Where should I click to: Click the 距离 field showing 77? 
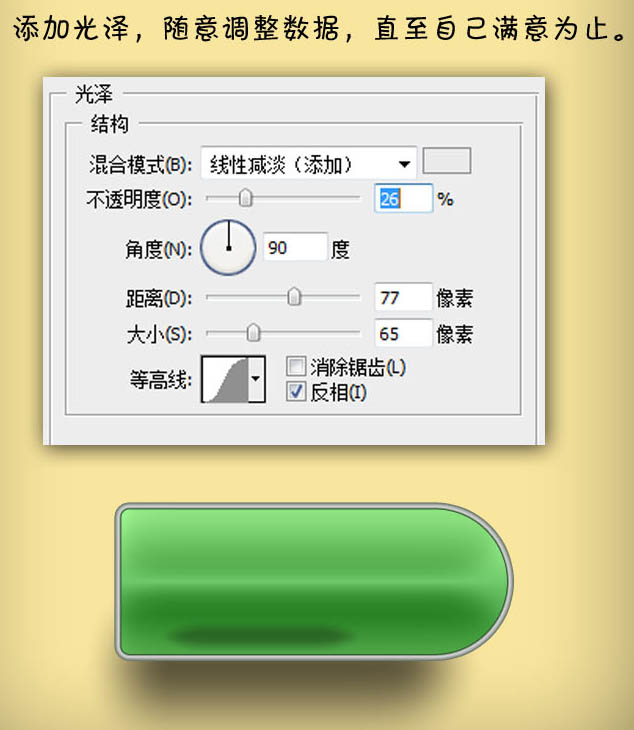[403, 297]
